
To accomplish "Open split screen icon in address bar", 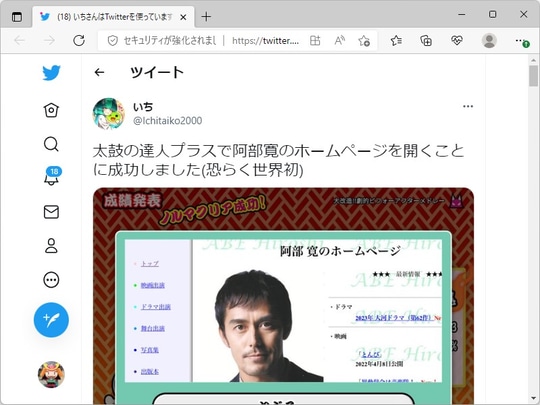I will point(315,41).
